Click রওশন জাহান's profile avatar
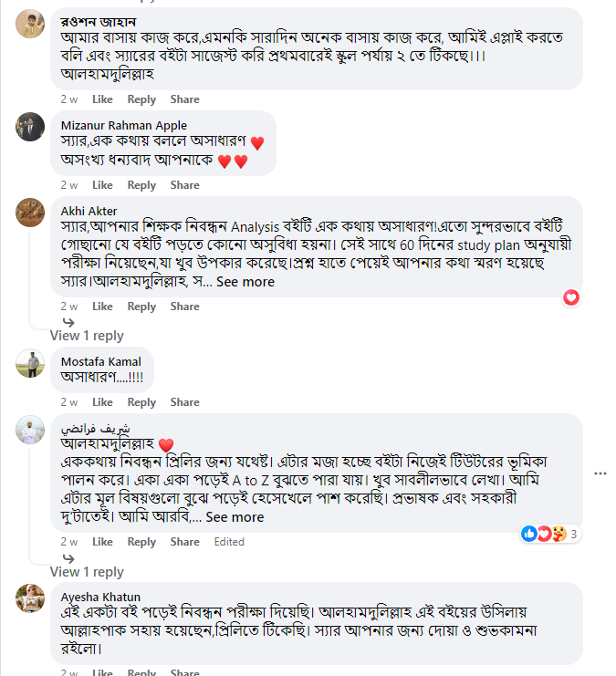The height and width of the screenshot is (676, 616). (x=30, y=24)
